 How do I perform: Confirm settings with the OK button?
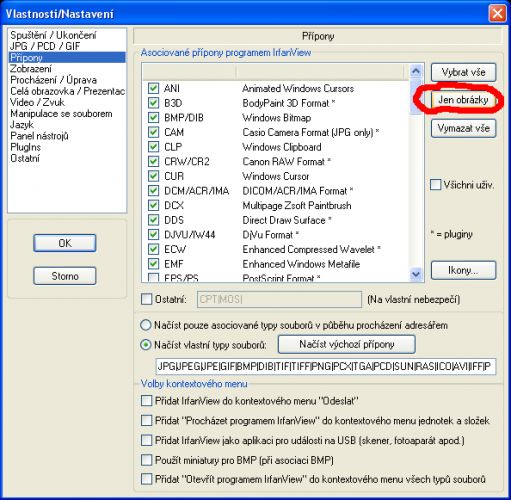[65, 243]
